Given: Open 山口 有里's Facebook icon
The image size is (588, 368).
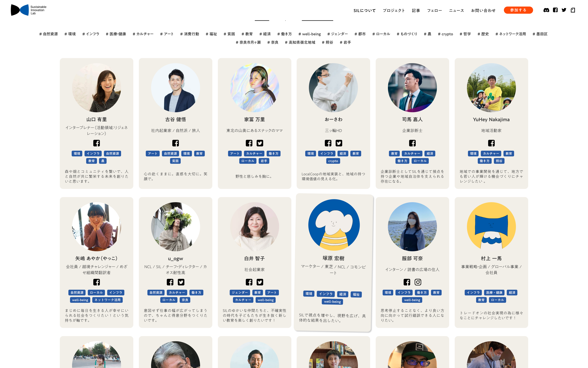Looking at the screenshot, I should (96, 143).
